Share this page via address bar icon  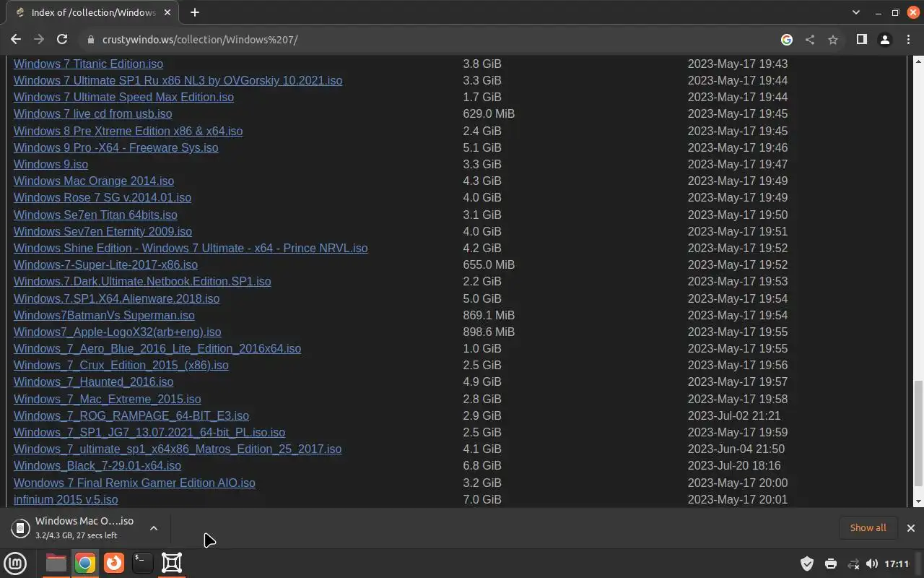pyautogui.click(x=810, y=40)
